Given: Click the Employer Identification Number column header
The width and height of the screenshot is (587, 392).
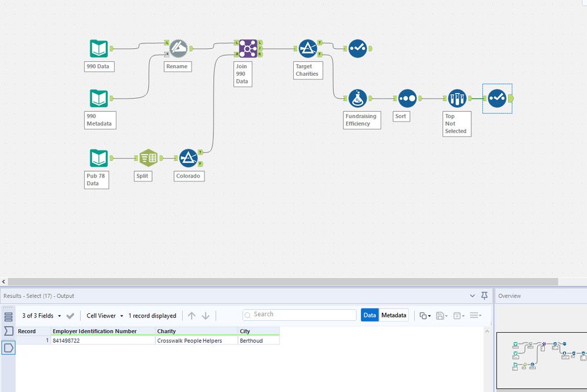Looking at the screenshot, I should click(x=103, y=331).
